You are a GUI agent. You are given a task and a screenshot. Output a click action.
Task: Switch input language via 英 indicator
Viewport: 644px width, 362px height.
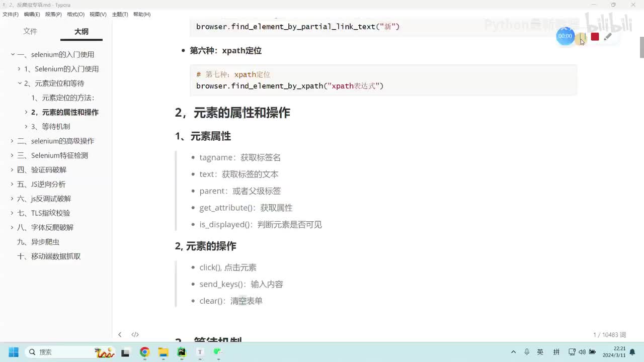pyautogui.click(x=540, y=352)
